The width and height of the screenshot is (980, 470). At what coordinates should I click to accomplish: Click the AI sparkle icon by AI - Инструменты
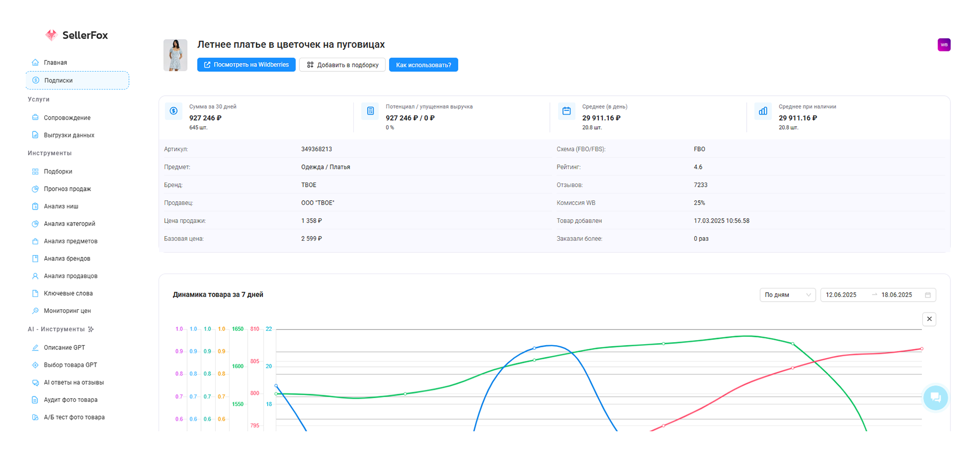pyautogui.click(x=91, y=329)
